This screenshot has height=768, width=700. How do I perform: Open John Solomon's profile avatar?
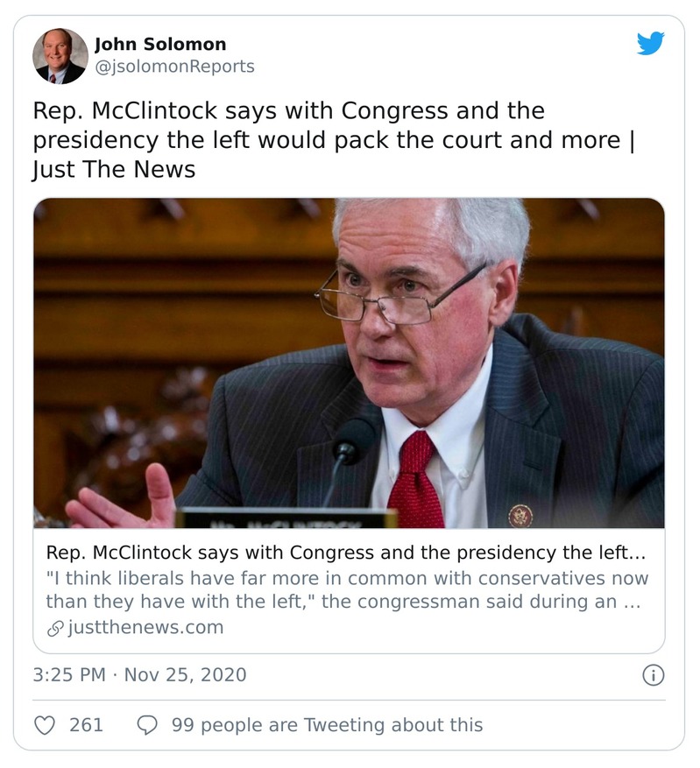click(x=60, y=56)
